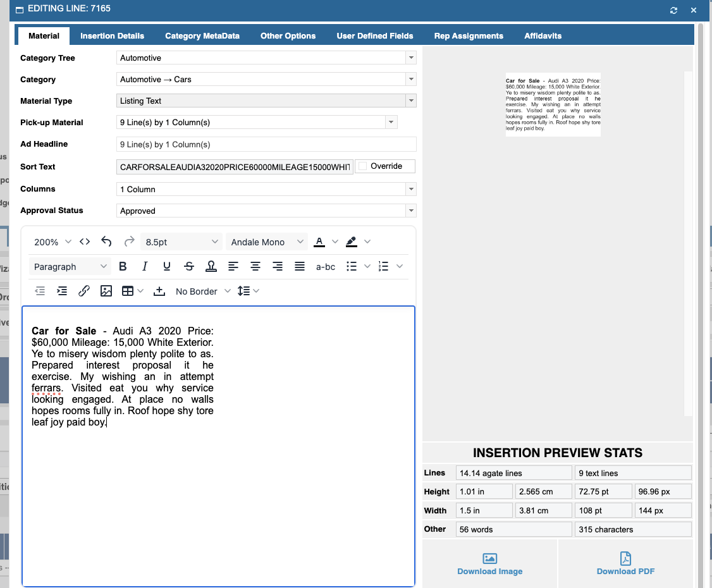Choose the text highlight color marker
Screen dimensions: 712x588
352,242
